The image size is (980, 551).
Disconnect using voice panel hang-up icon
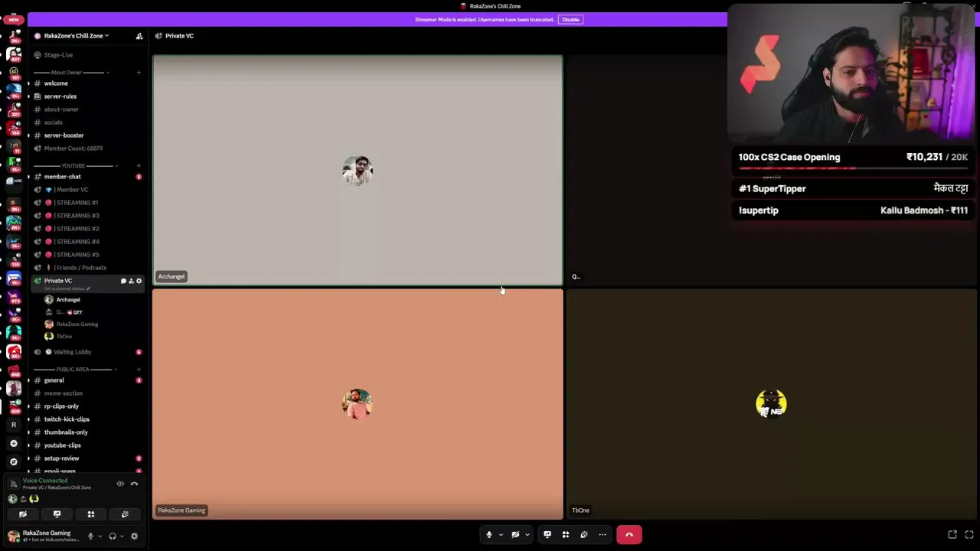point(134,484)
